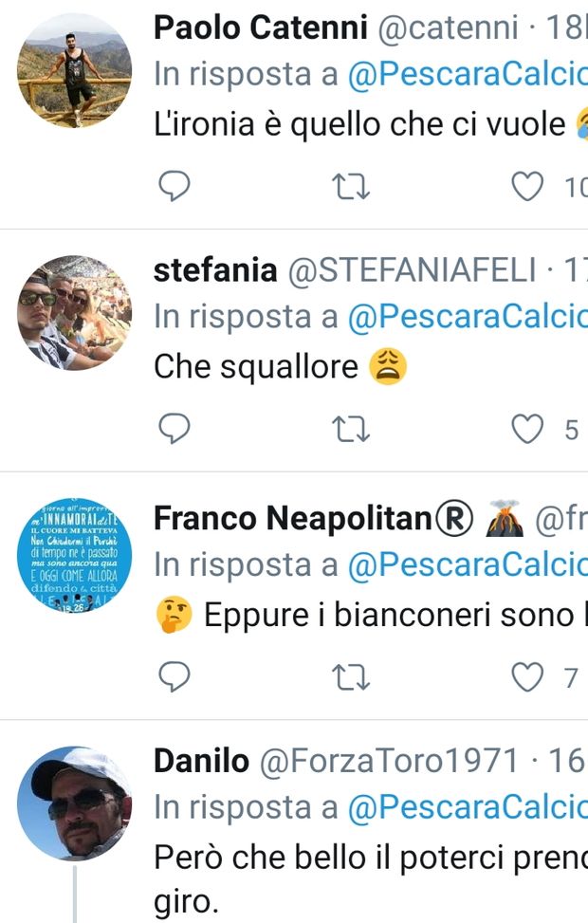
Task: Like Paolo Catenni's tweet
Action: [527, 188]
